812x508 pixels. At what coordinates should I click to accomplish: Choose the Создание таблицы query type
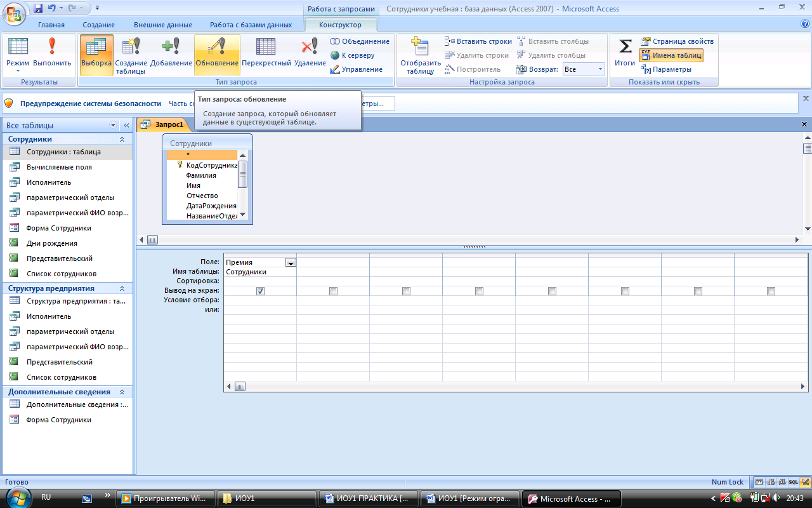(x=131, y=55)
